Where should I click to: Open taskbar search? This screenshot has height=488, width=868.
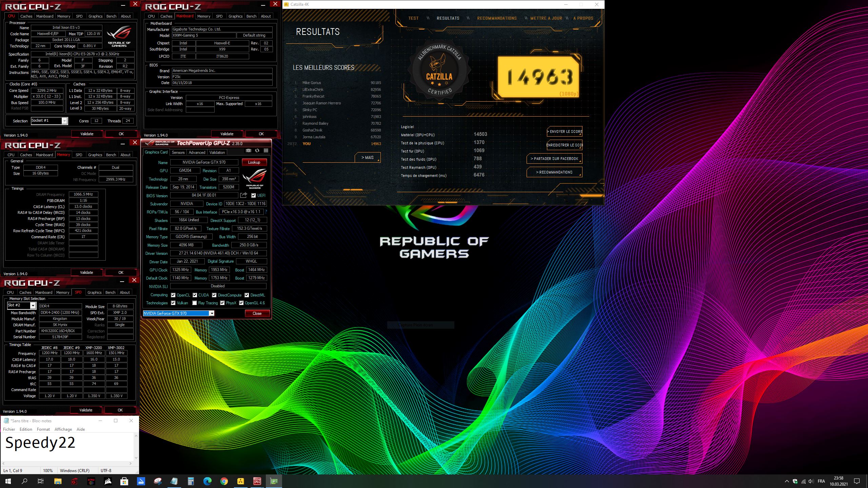coord(24,481)
